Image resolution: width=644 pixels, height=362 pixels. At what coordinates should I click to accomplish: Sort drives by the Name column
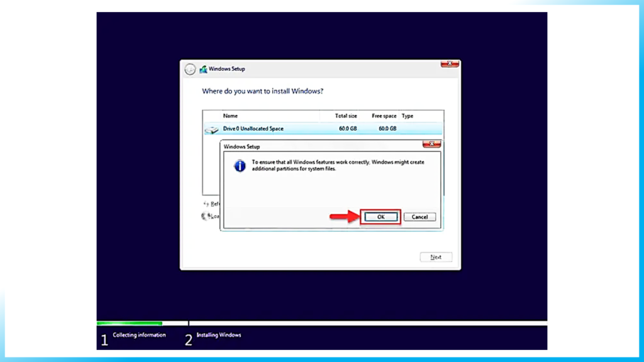(230, 116)
